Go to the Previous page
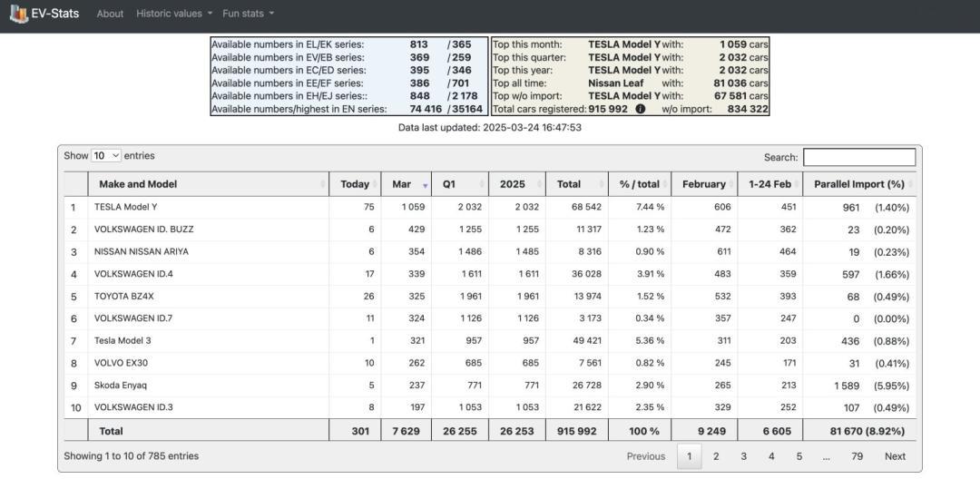The width and height of the screenshot is (980, 479). (646, 456)
